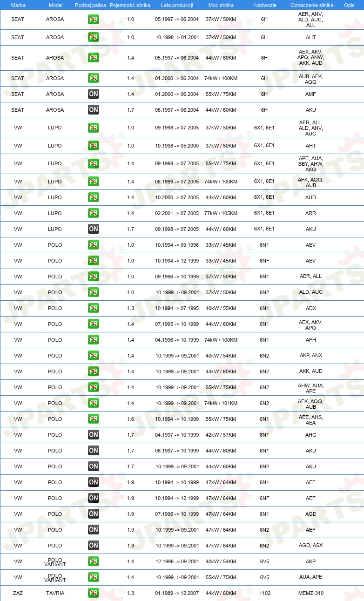Select petrol icon in VW POLO AFH row
The height and width of the screenshot is (601, 364).
[x=94, y=340]
